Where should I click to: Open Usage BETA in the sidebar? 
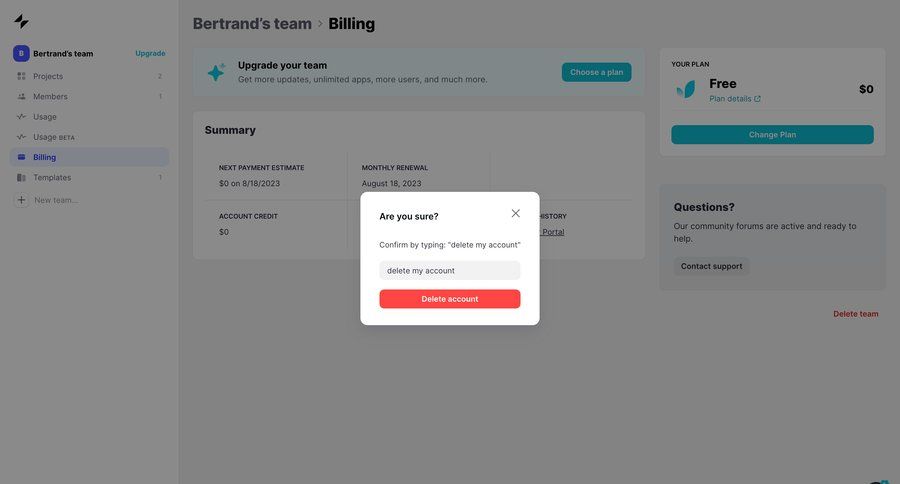pyautogui.click(x=54, y=137)
